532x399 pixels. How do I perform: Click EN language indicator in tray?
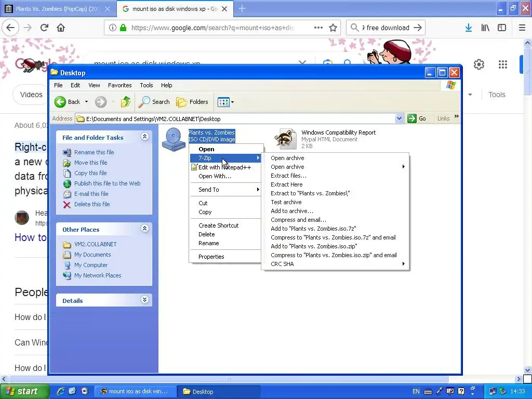(416, 392)
